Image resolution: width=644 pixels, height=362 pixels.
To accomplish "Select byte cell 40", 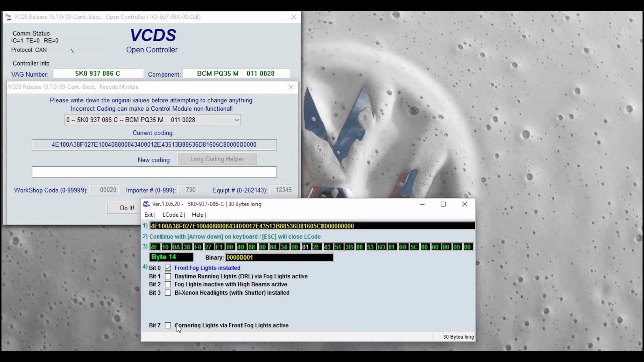I will click(x=242, y=247).
